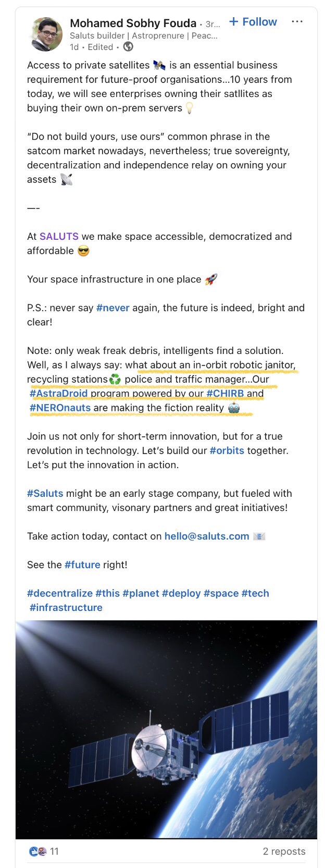Viewport: 325px width, 868px height.
Task: Open the #future hashtag
Action: (82, 565)
